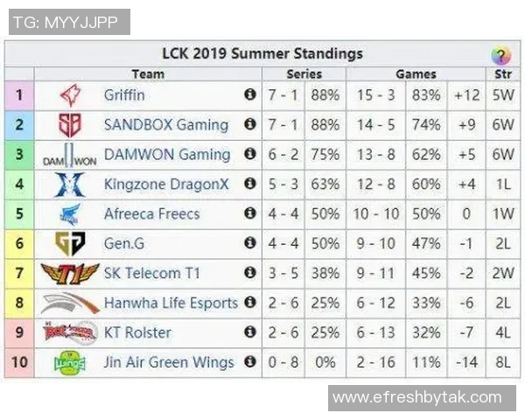
Task: Click info icon next to Griffin
Action: [250, 94]
